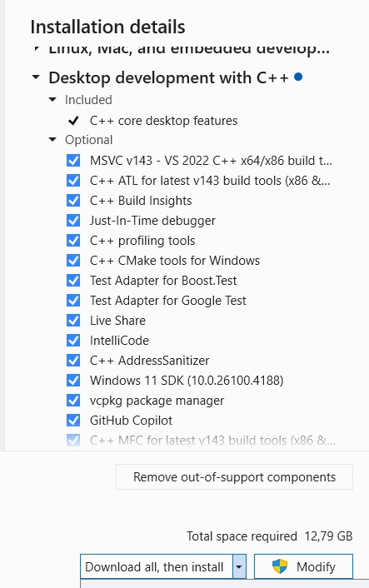Toggle C++ CMake tools for Windows

[x=73, y=260]
